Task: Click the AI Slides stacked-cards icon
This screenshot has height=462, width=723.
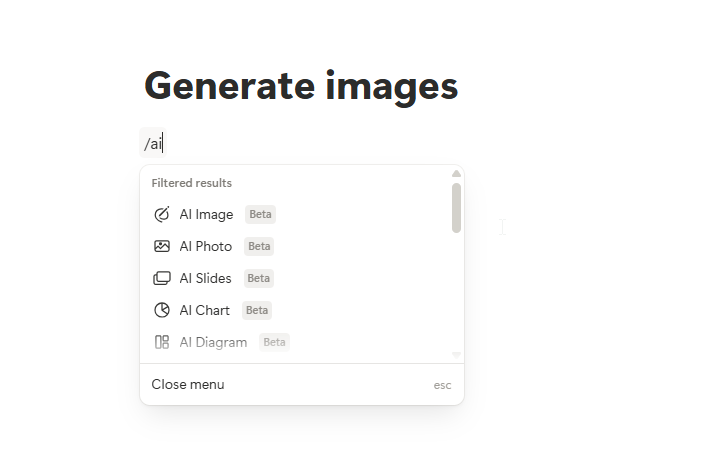Action: 162,278
